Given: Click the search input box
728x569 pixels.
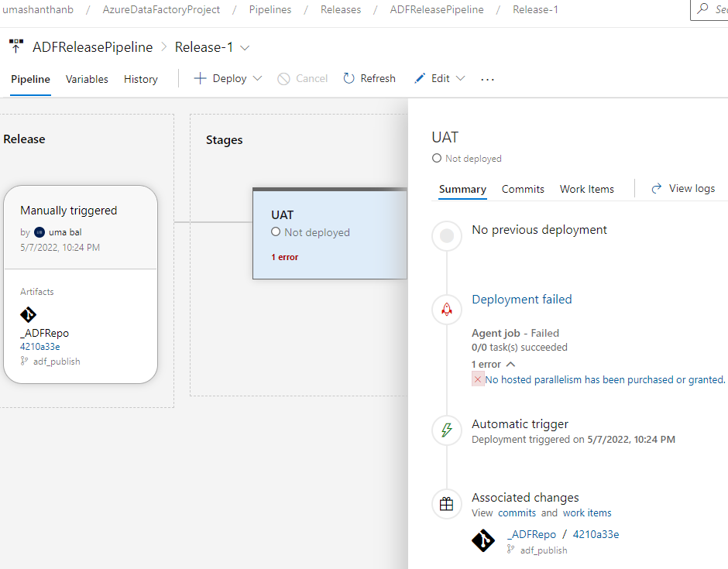Looking at the screenshot, I should pyautogui.click(x=710, y=9).
